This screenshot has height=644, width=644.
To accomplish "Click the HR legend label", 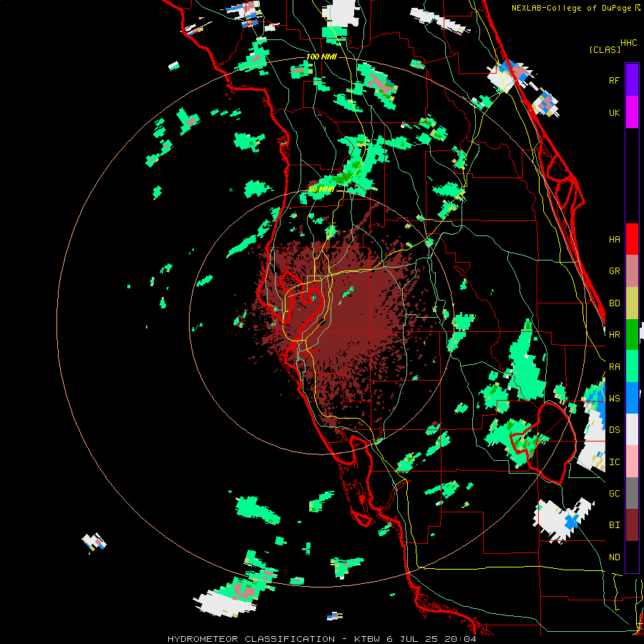I will point(614,335).
